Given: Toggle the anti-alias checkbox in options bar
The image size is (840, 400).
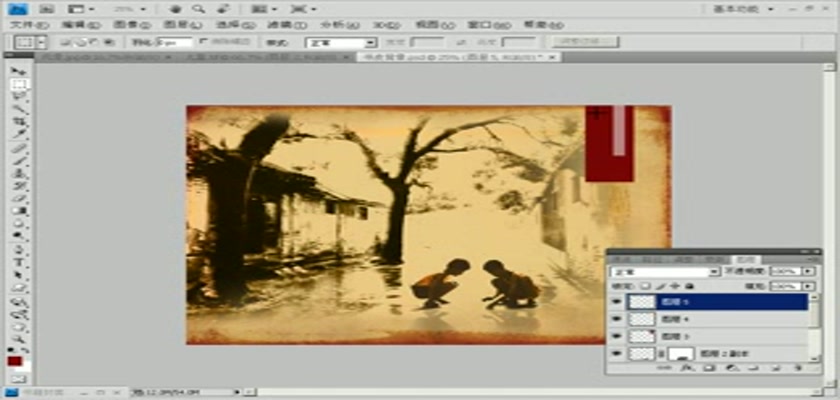Looking at the screenshot, I should 204,42.
